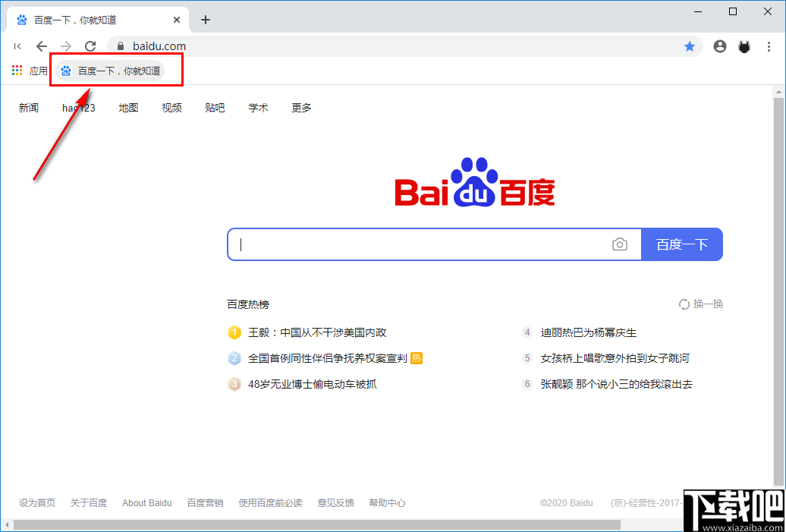Minimize the browser window
The image size is (786, 532).
point(698,11)
